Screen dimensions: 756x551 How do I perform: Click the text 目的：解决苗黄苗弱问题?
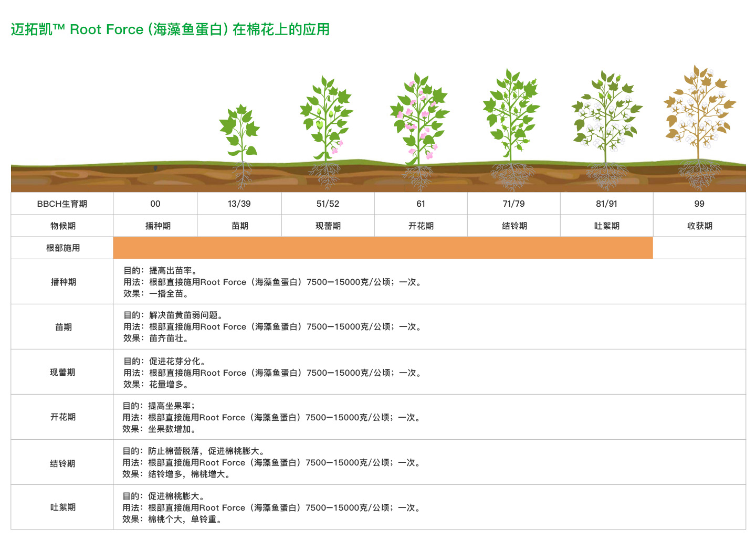(x=174, y=315)
